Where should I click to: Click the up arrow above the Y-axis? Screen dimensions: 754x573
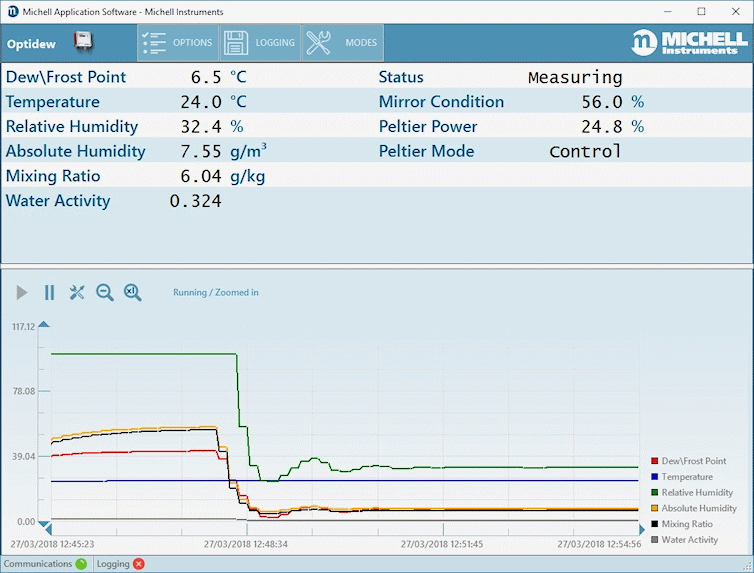[x=43, y=325]
